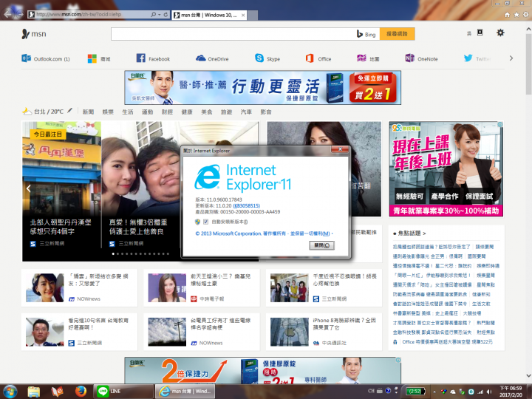Open the KB3058515 update link

click(247, 205)
